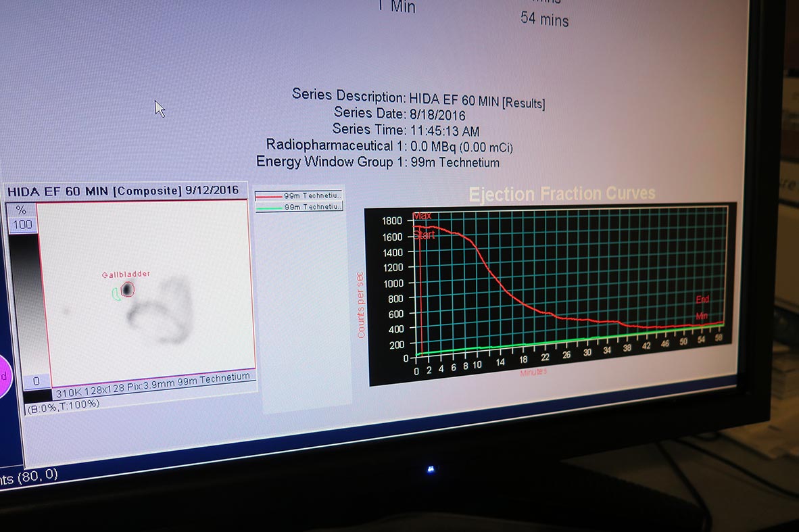Select the red gallbladder ROI circle
The width and height of the screenshot is (799, 532).
click(x=127, y=289)
